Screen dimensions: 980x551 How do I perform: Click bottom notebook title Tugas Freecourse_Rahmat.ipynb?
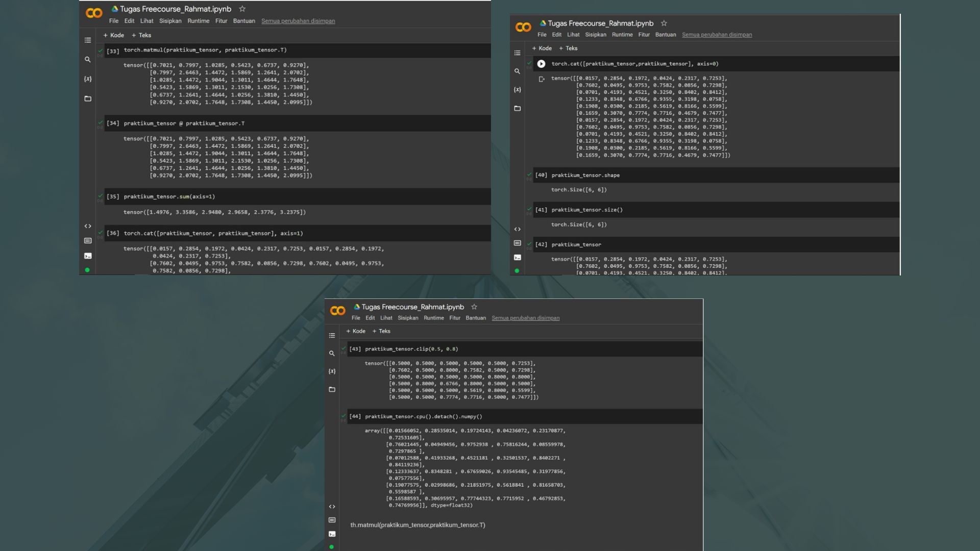tap(412, 307)
